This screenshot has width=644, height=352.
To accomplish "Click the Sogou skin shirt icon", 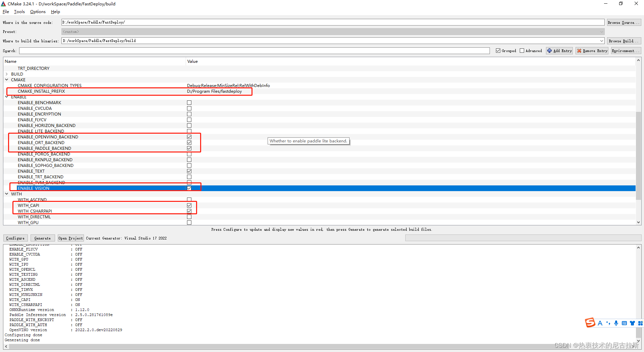I will pos(632,323).
